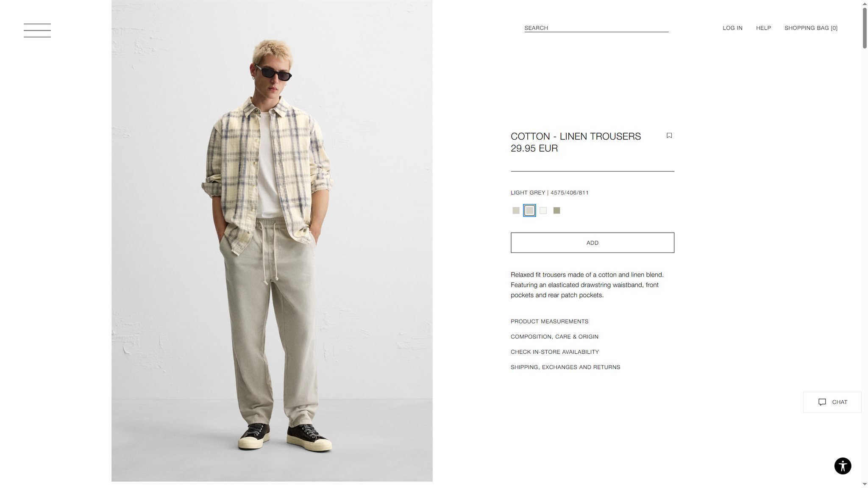The height and width of the screenshot is (488, 868).
Task: Click the chat speech bubble icon
Action: [x=822, y=402]
